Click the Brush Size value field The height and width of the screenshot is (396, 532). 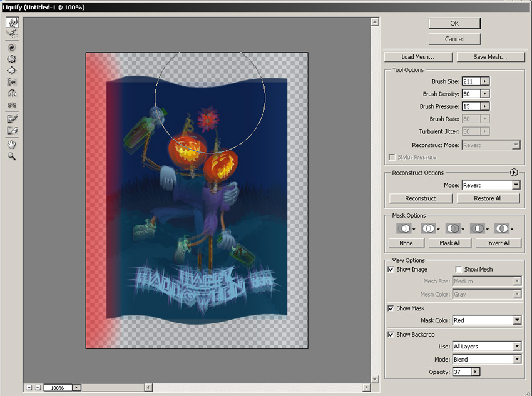pos(471,81)
